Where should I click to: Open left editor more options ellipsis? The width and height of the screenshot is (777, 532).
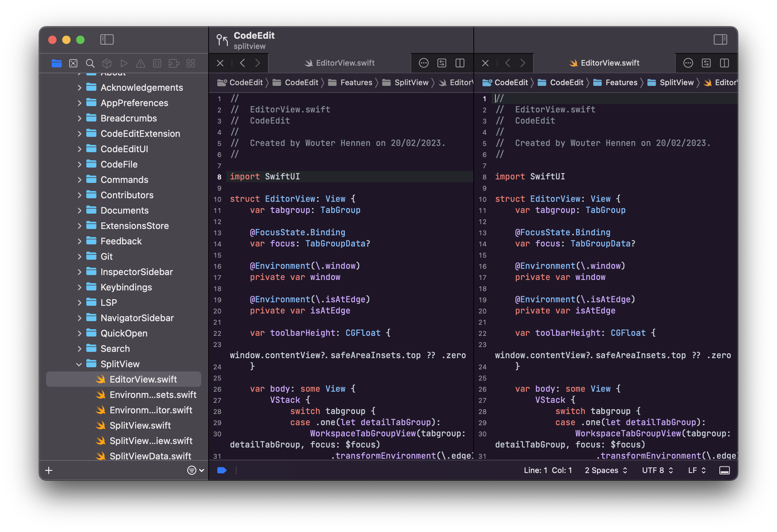tap(424, 63)
